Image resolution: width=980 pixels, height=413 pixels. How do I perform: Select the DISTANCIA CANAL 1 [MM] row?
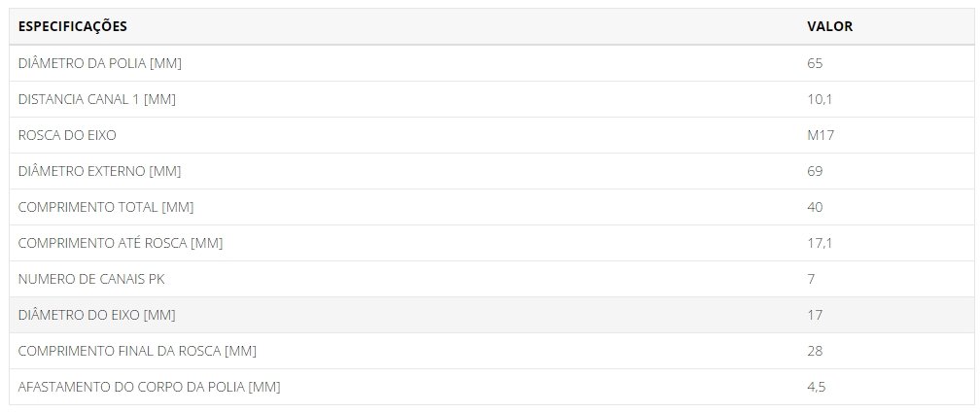tap(490, 99)
